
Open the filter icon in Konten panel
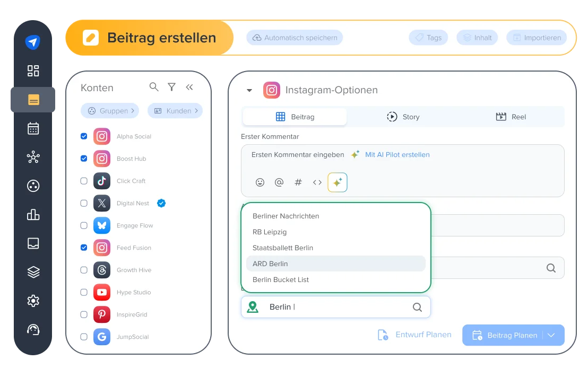point(171,87)
